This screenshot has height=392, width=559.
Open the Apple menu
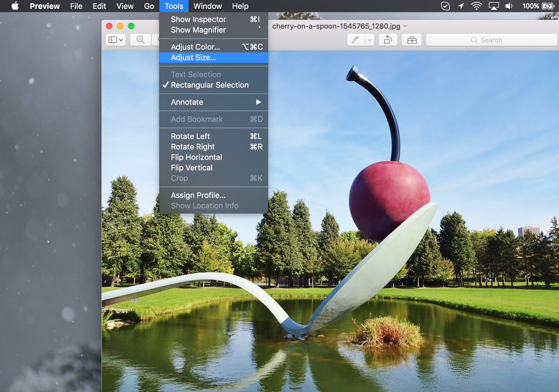(x=15, y=6)
